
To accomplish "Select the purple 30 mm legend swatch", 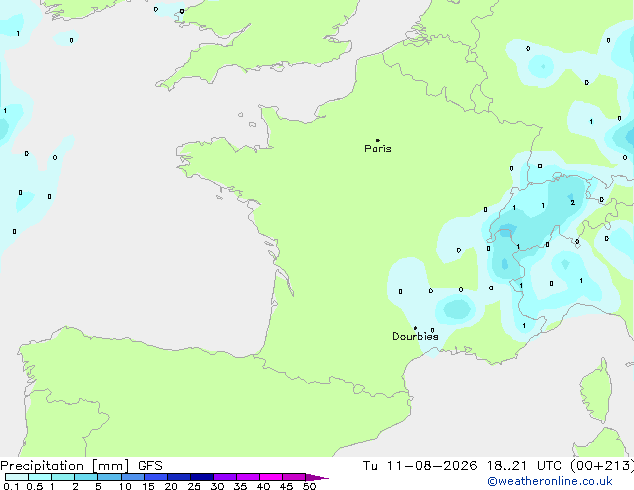I will coord(225,477).
